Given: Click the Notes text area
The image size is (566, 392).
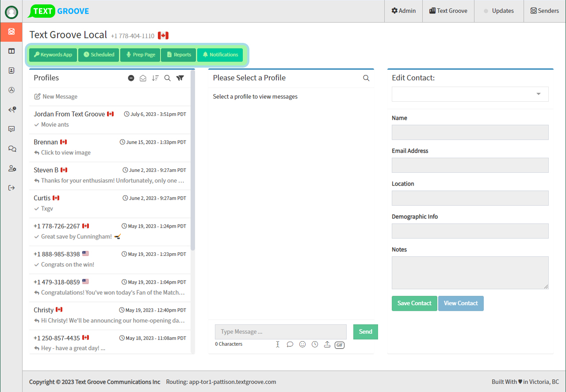Looking at the screenshot, I should [x=470, y=273].
